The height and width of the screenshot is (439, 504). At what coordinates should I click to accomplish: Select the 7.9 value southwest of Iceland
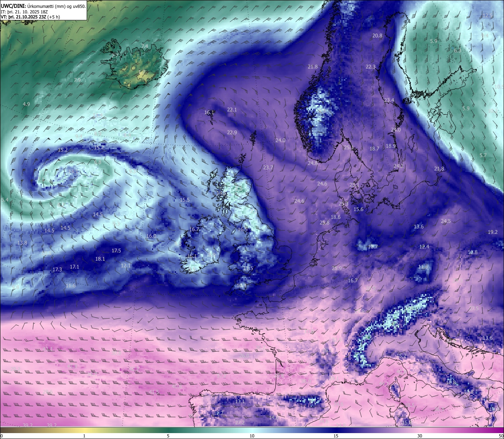pyautogui.click(x=77, y=80)
